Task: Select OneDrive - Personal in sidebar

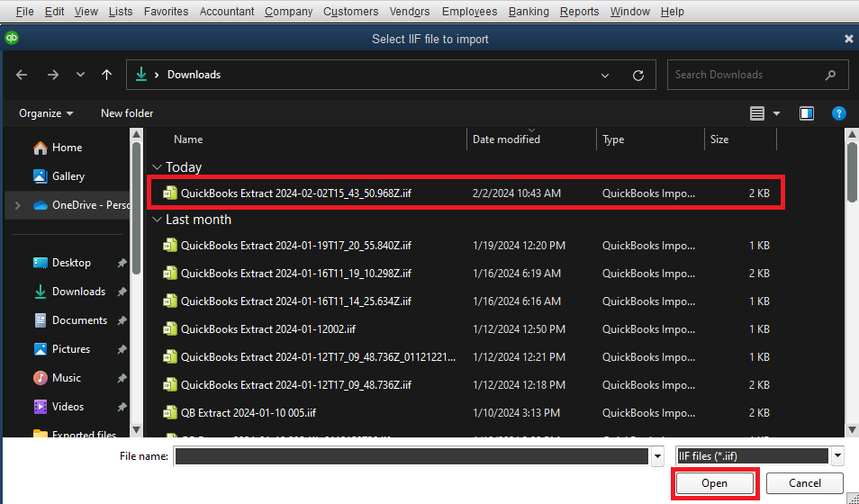Action: (81, 205)
